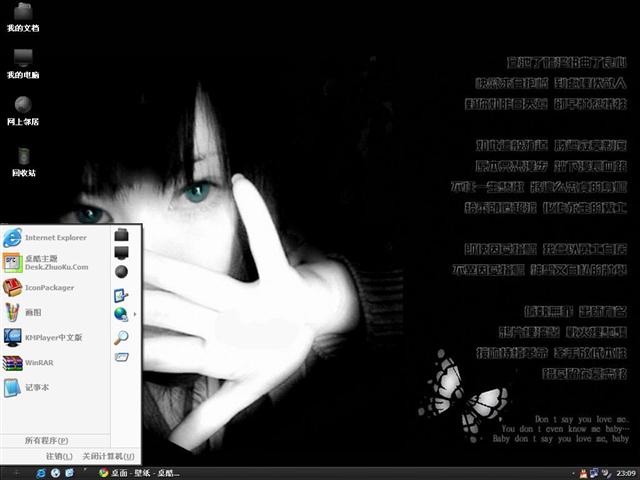Click the third quick launch icon in taskbar
The width and height of the screenshot is (640, 480).
coord(70,473)
